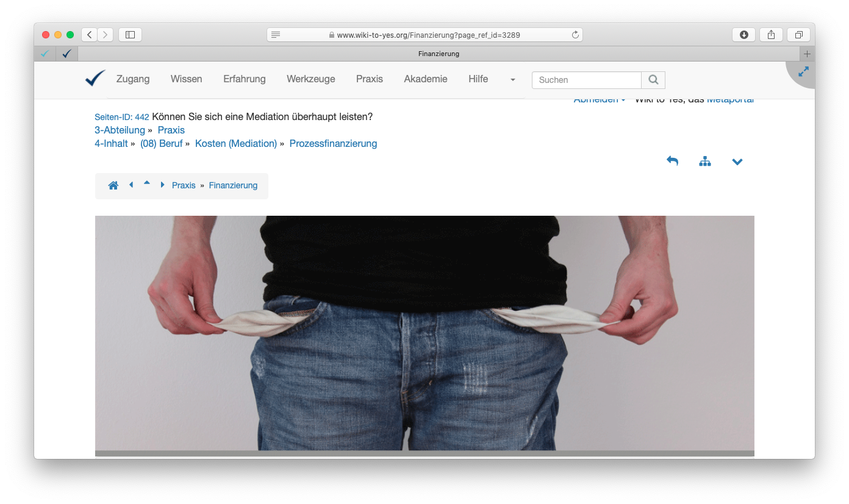Open Safari downloads icon
This screenshot has height=504, width=849.
click(x=743, y=35)
